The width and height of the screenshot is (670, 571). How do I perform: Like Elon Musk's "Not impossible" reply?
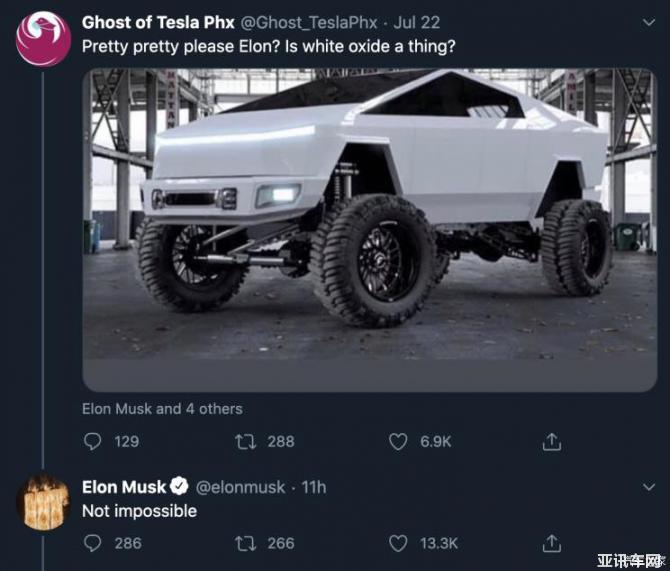(398, 543)
